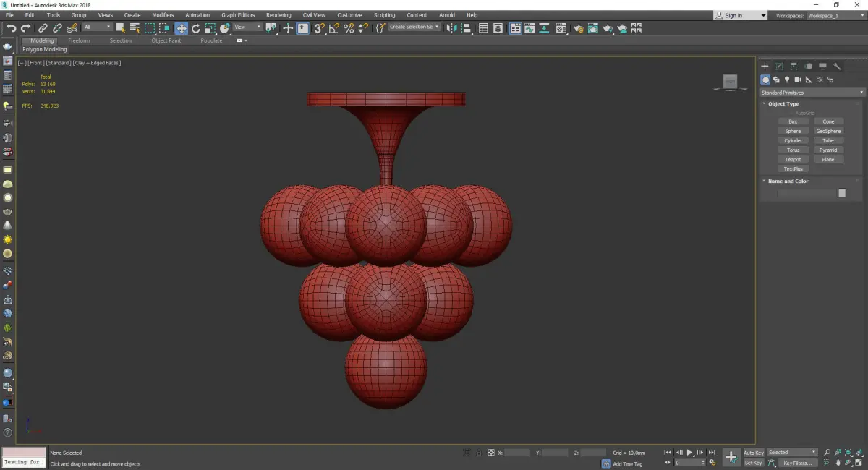Viewport: 868px width, 470px height.
Task: Click the Undo arrow icon
Action: tap(12, 28)
